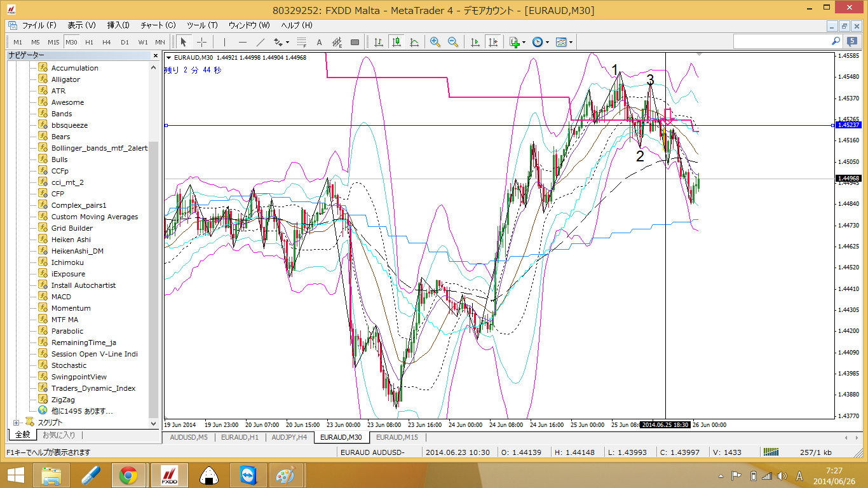
Task: Open the 挿入 (I) menu
Action: tap(118, 25)
